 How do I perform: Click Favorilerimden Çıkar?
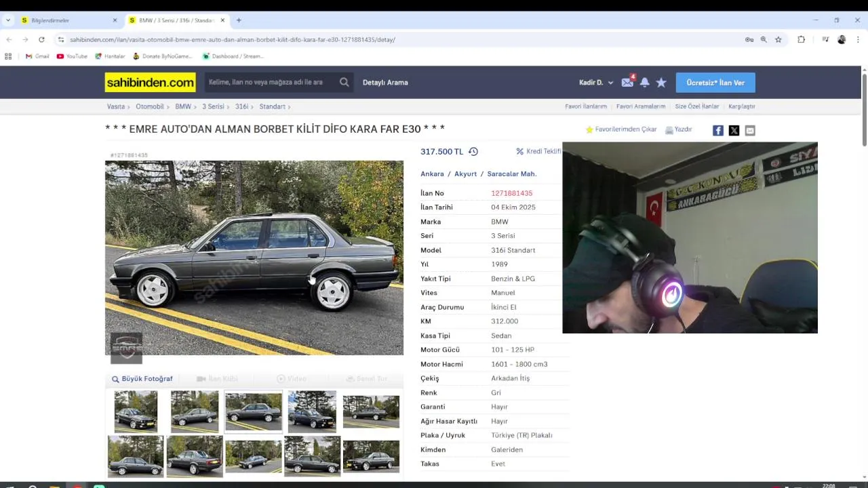621,129
